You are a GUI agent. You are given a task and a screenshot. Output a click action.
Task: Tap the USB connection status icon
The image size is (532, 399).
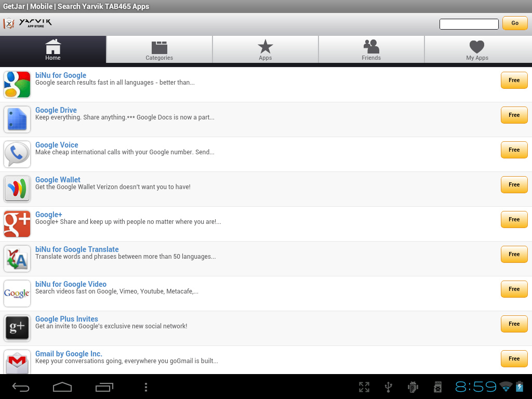click(389, 387)
